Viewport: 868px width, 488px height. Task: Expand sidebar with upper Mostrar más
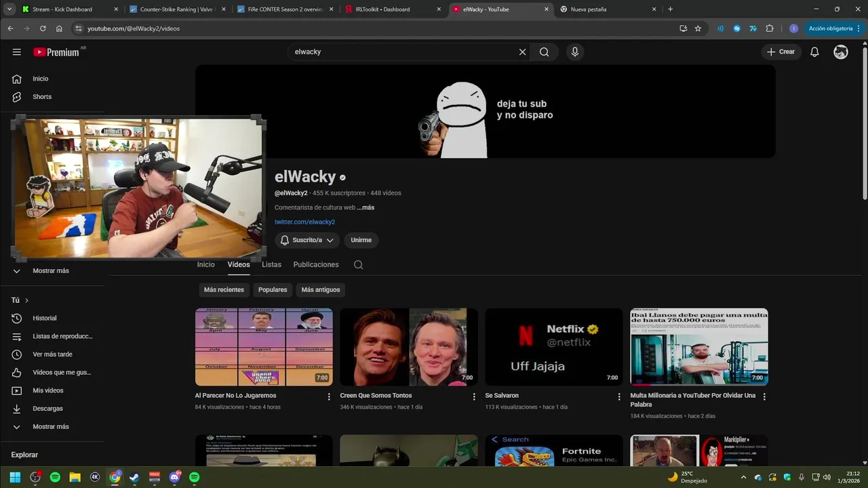(52, 271)
